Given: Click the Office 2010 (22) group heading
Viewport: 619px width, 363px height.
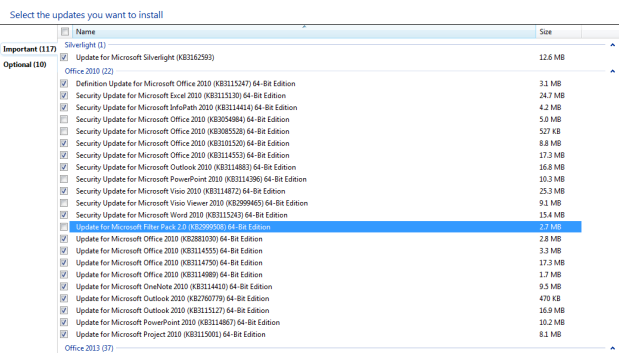Looking at the screenshot, I should click(x=89, y=71).
